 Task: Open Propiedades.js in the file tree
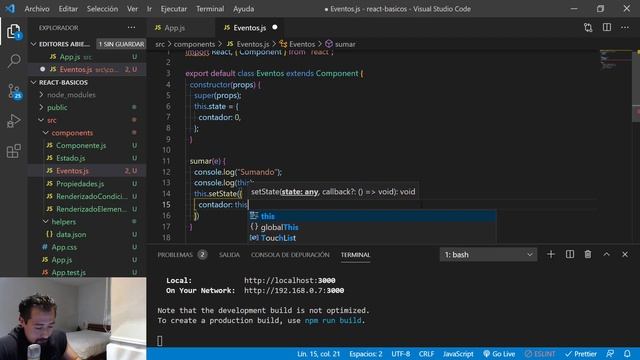point(80,184)
